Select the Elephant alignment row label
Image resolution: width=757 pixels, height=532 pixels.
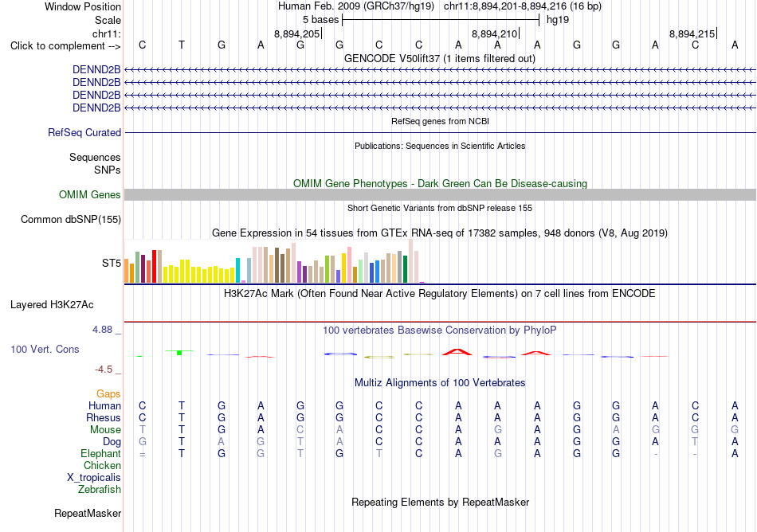click(x=100, y=454)
